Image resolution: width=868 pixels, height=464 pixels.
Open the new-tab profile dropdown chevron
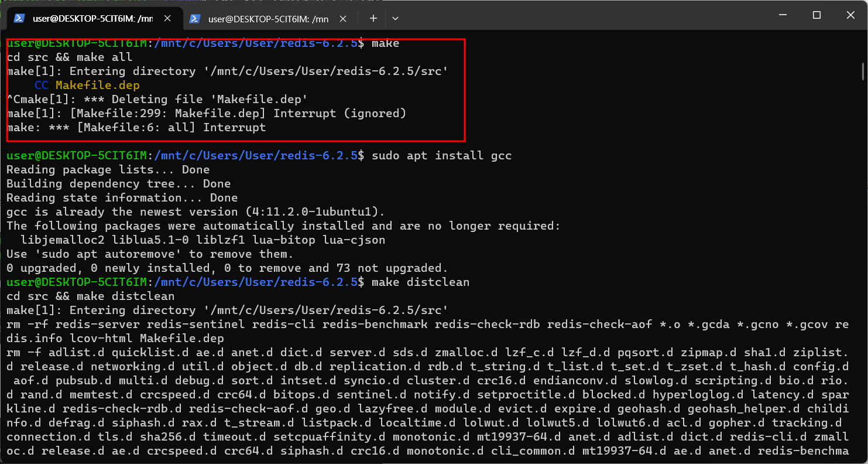[x=395, y=18]
